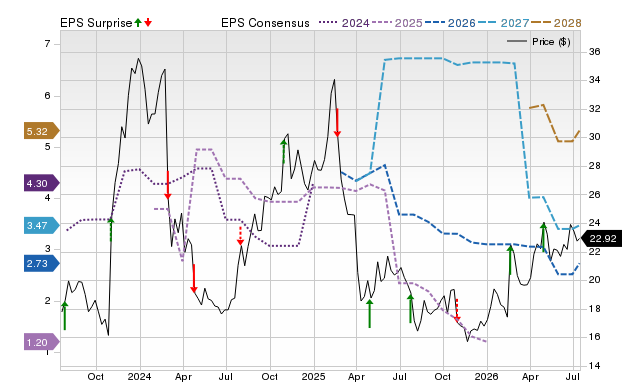Click the 1.20 light purple value tag
Viewport: 640px width, 382px height.
coord(42,342)
